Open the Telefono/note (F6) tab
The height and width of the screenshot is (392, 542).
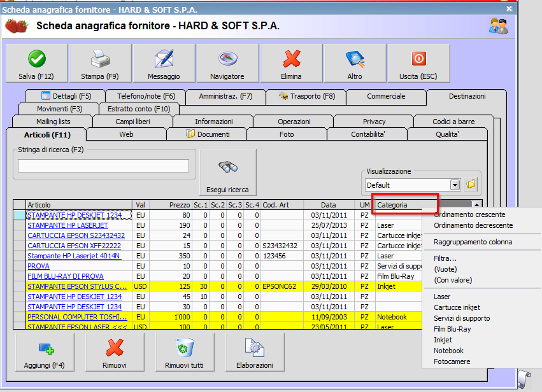pos(146,96)
